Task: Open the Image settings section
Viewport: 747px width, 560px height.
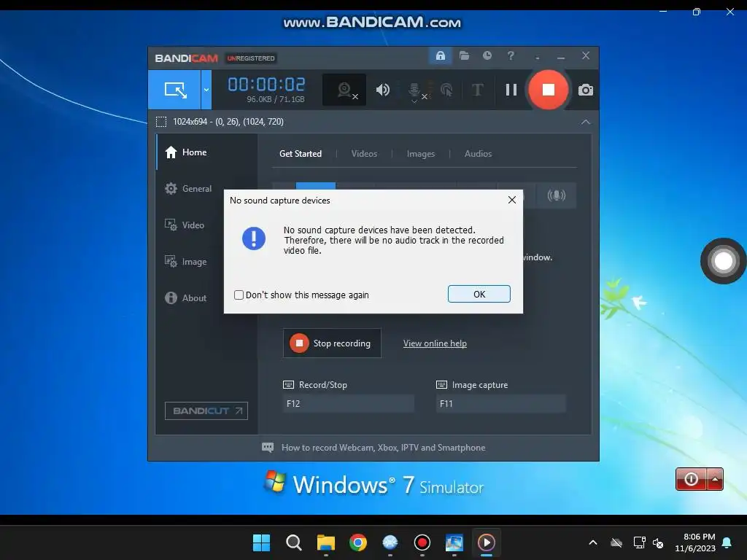Action: click(x=186, y=262)
